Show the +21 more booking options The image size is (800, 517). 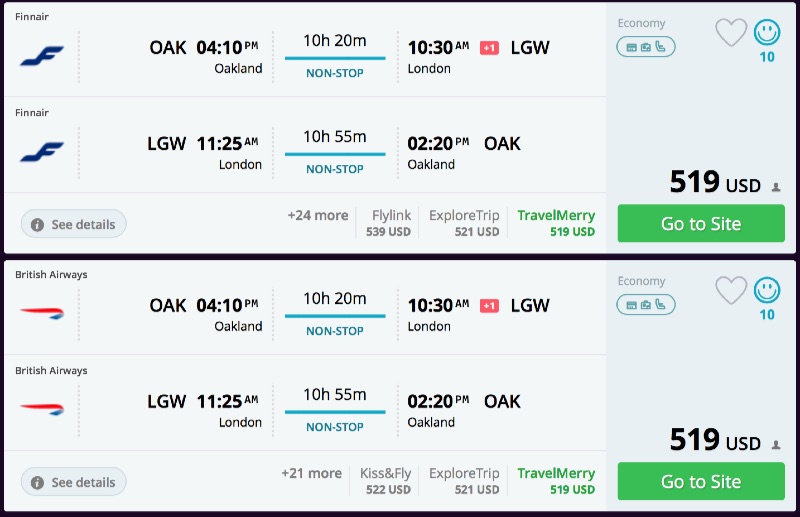click(312, 473)
